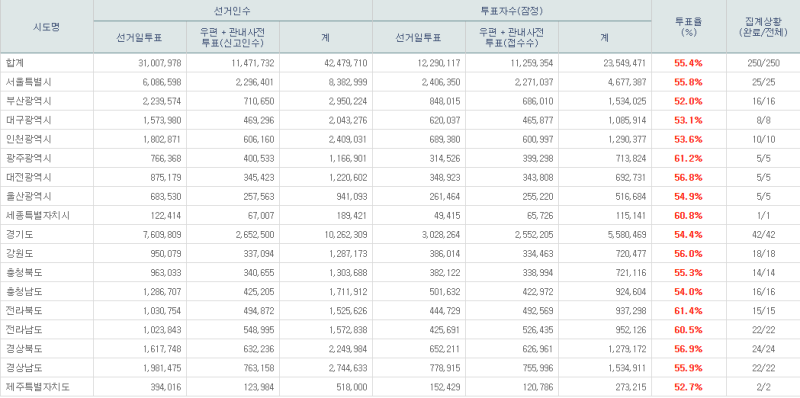Click count status 250/250

763,63
